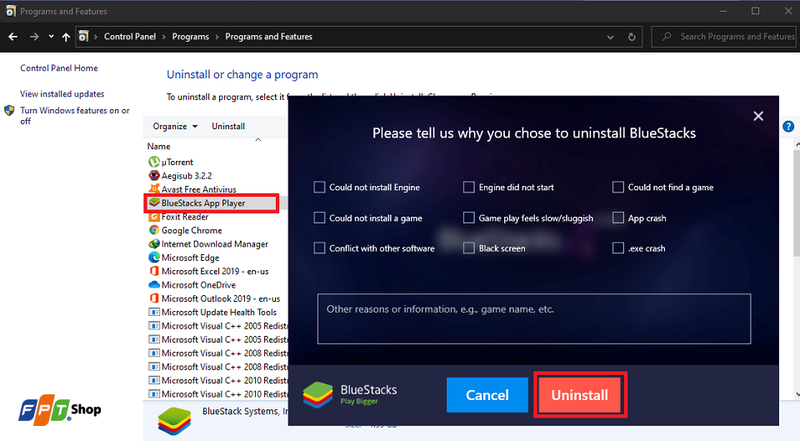Screen dimensions: 800x441
Task: Click the Microsoft Edge icon
Action: (154, 258)
